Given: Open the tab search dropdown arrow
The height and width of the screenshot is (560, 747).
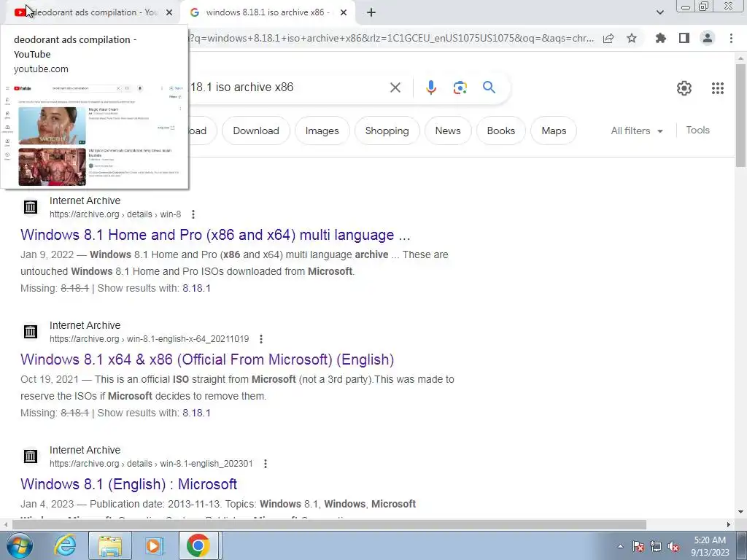Looking at the screenshot, I should (x=659, y=12).
